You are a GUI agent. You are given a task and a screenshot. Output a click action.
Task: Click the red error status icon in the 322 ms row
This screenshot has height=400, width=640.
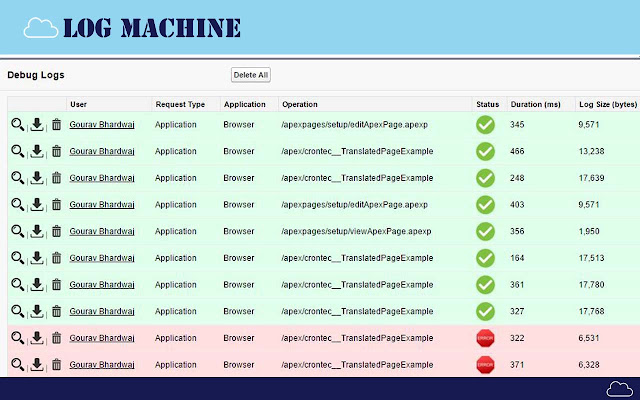[485, 338]
